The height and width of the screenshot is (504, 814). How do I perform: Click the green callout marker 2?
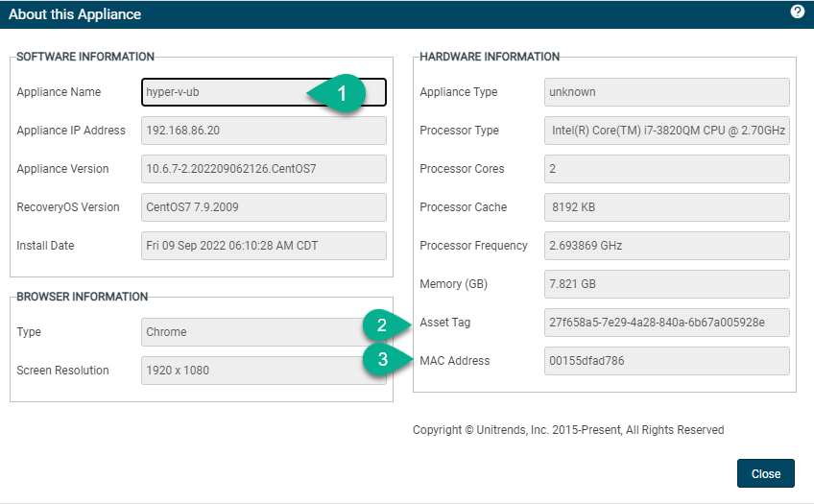[x=386, y=325]
